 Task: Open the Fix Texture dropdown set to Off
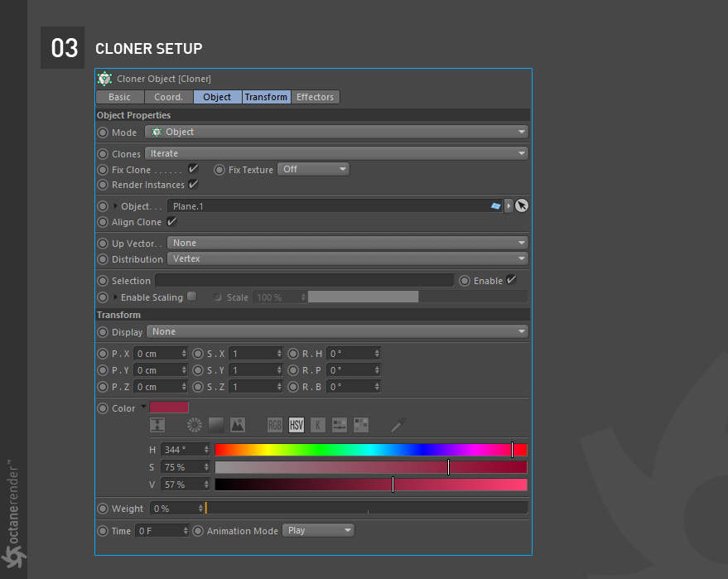click(313, 169)
